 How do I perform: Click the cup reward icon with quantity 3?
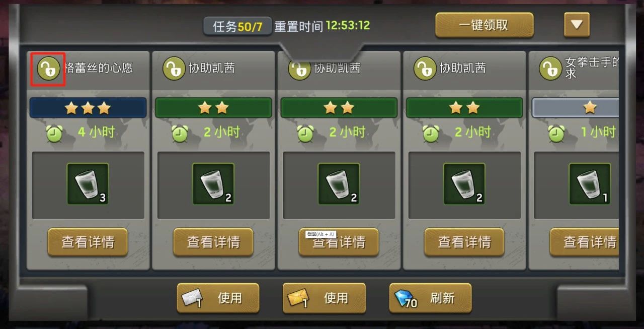pos(88,184)
